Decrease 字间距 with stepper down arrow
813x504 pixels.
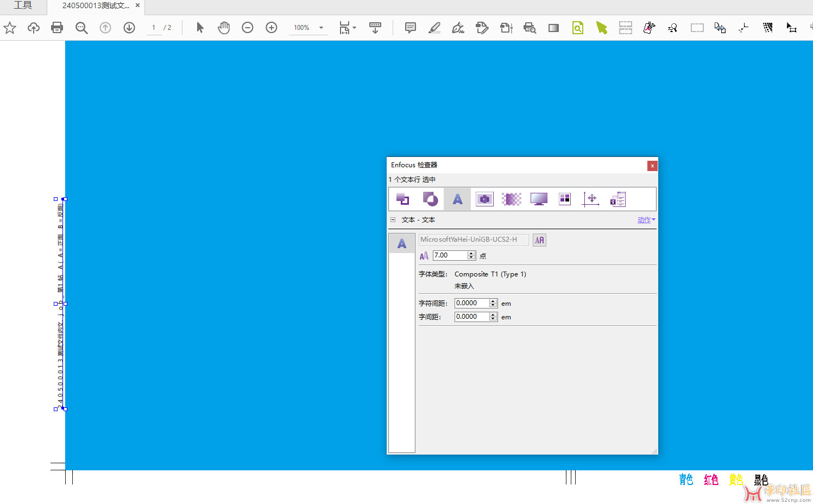[493, 319]
